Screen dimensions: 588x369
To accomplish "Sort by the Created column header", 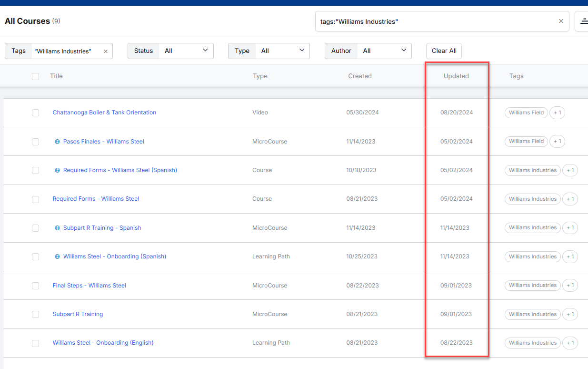I will tap(360, 76).
